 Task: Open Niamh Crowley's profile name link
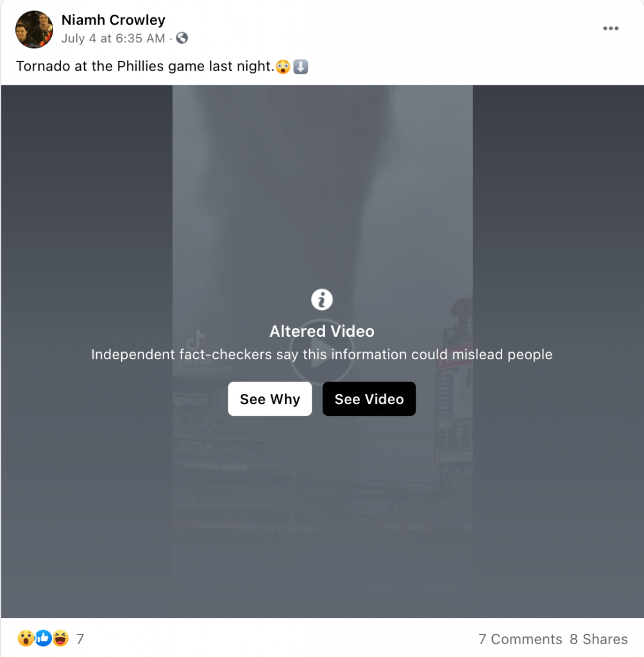[x=113, y=20]
